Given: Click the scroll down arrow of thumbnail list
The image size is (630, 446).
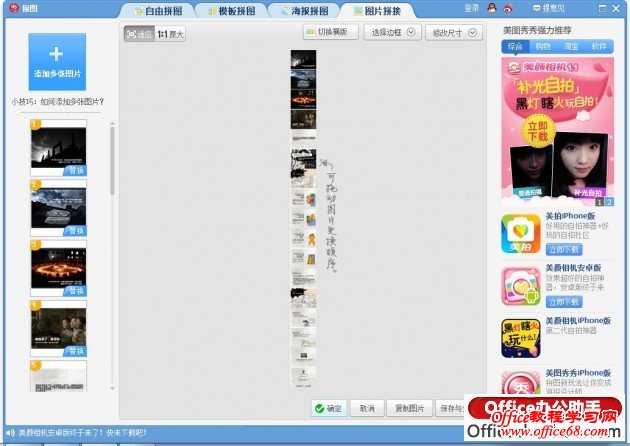Looking at the screenshot, I should tap(112, 388).
